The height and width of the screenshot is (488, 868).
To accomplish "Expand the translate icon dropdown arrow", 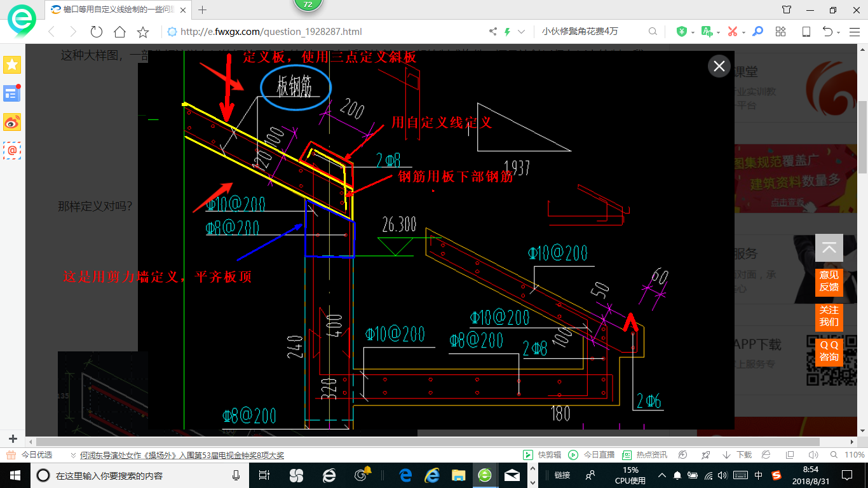I will pyautogui.click(x=718, y=32).
